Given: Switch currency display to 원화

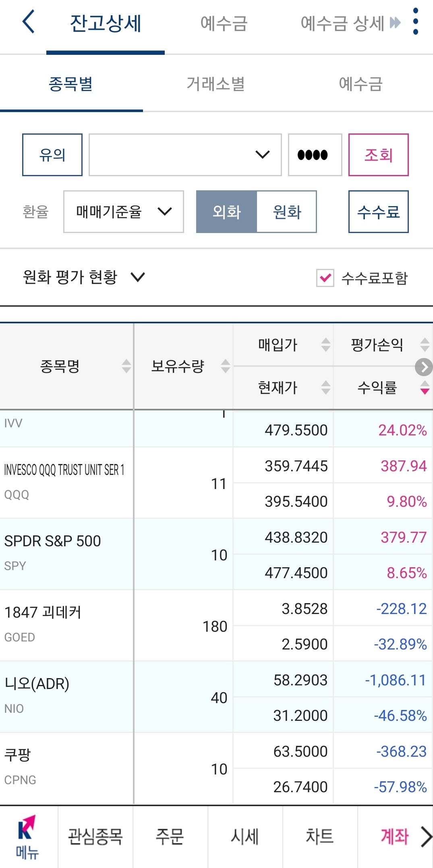Looking at the screenshot, I should (287, 212).
